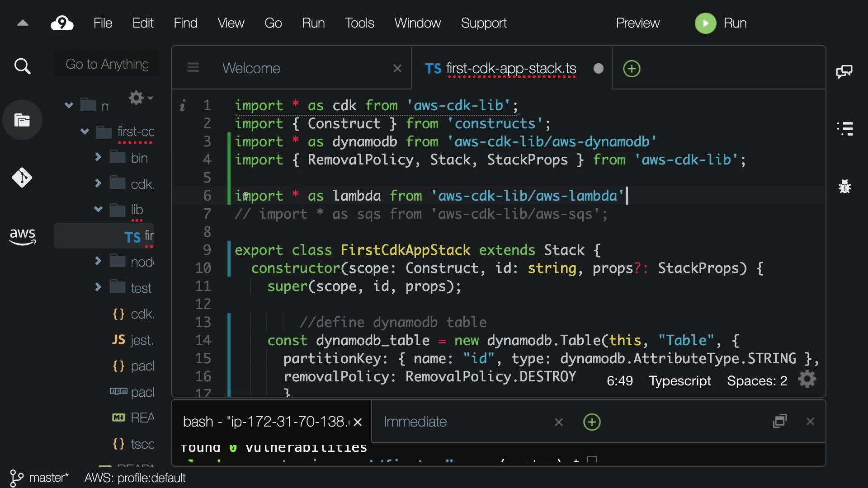The width and height of the screenshot is (868, 488).
Task: Open the search panel magnifier icon
Action: click(x=22, y=66)
